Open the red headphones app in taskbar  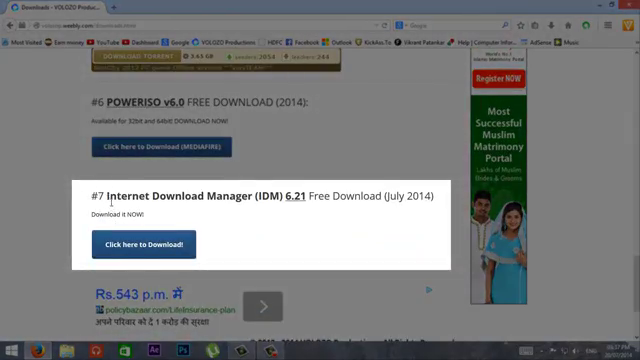tap(96, 351)
